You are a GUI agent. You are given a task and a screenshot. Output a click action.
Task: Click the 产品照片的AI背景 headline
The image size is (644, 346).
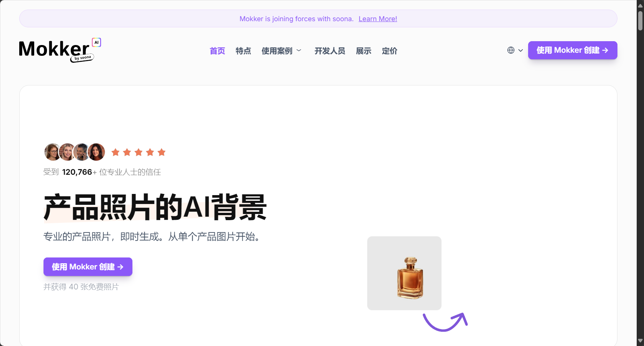[155, 207]
